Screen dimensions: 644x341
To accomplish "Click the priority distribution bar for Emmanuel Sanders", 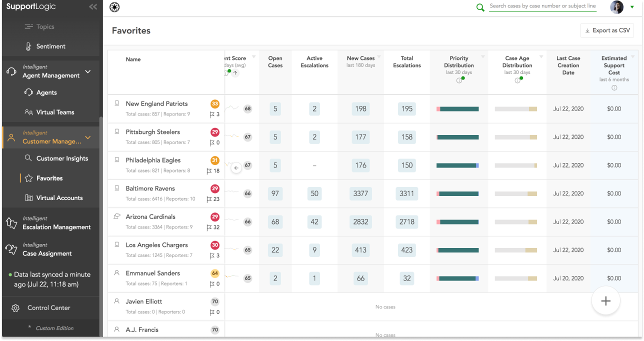I will pyautogui.click(x=457, y=278).
